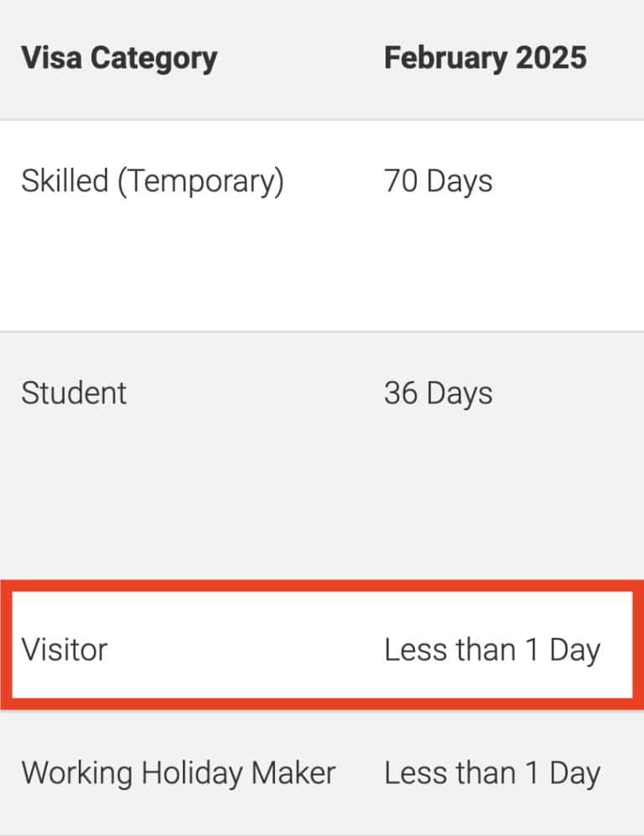644x836 pixels.
Task: Select Working Holiday Maker's Less than 1 Day
Action: pyautogui.click(x=492, y=773)
